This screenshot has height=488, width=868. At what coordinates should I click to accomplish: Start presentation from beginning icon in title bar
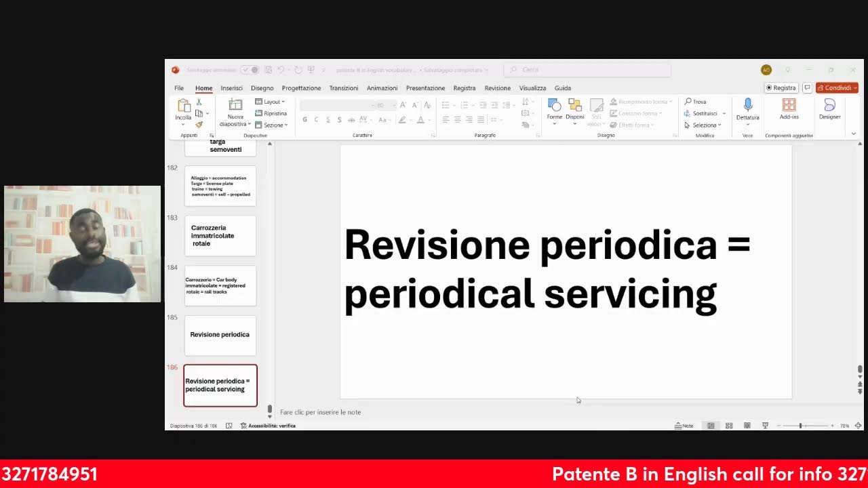tap(311, 70)
